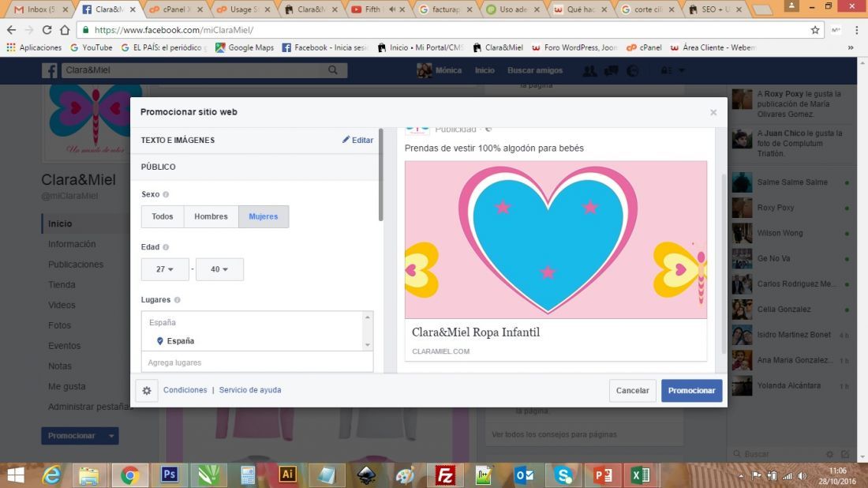
Task: Select Mujeres gender option
Action: point(264,216)
